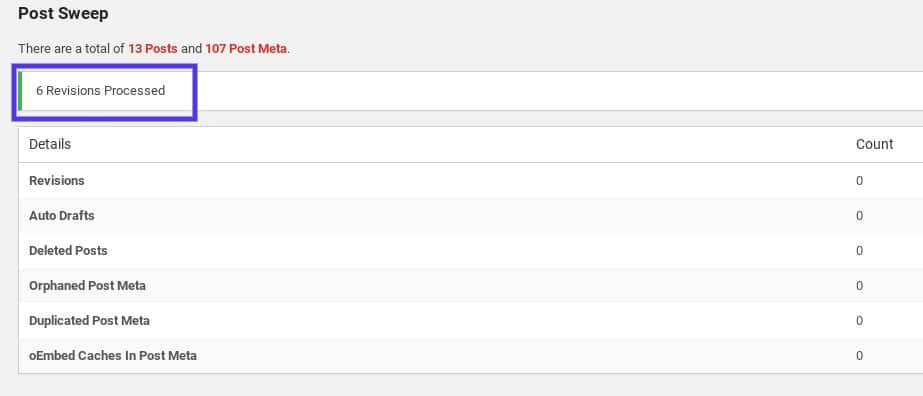Click the Deleted Posts count value
Image resolution: width=923 pixels, height=396 pixels.
pos(859,251)
